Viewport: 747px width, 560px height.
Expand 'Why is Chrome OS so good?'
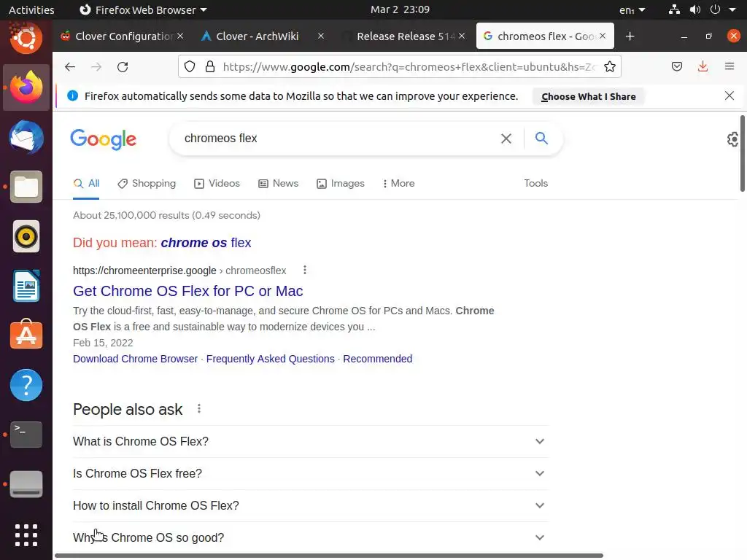(x=311, y=537)
